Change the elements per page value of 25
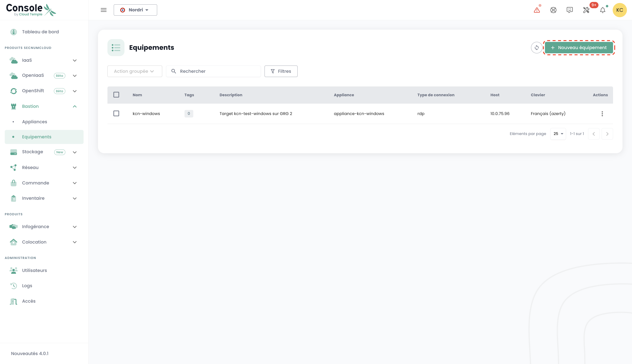Screen dimensions: 632x364 [558, 134]
